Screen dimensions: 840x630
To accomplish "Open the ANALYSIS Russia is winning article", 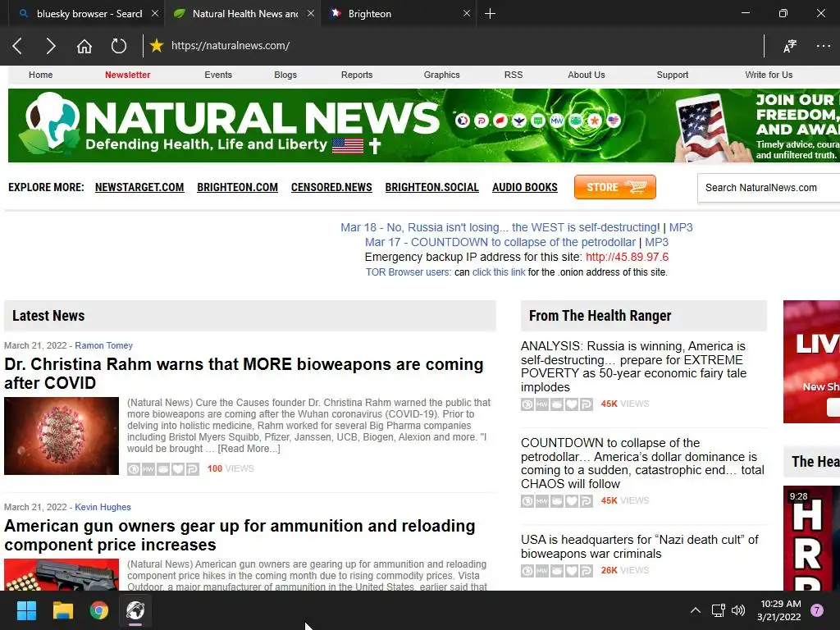I will (x=634, y=367).
